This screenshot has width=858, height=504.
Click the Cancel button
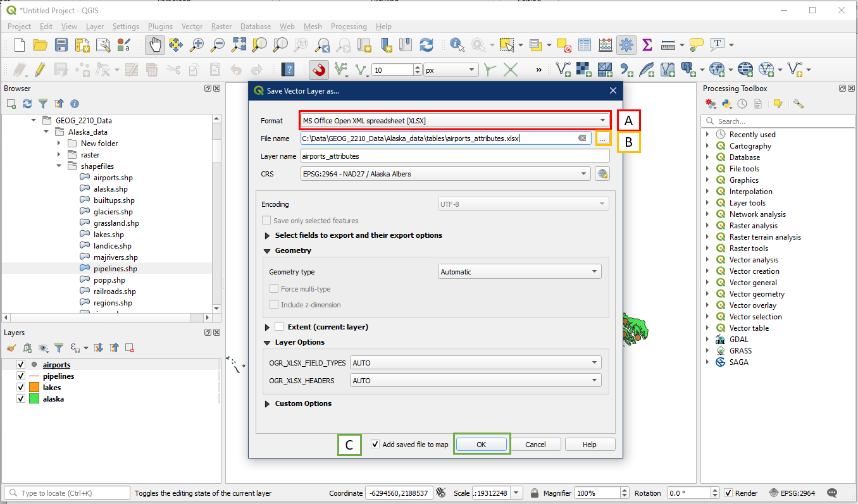click(x=535, y=445)
